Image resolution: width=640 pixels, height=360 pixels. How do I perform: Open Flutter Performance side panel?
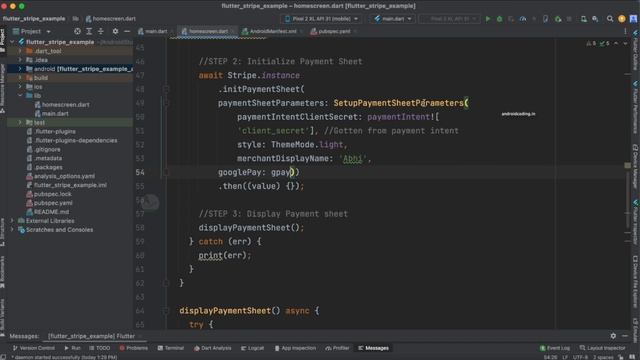636,107
